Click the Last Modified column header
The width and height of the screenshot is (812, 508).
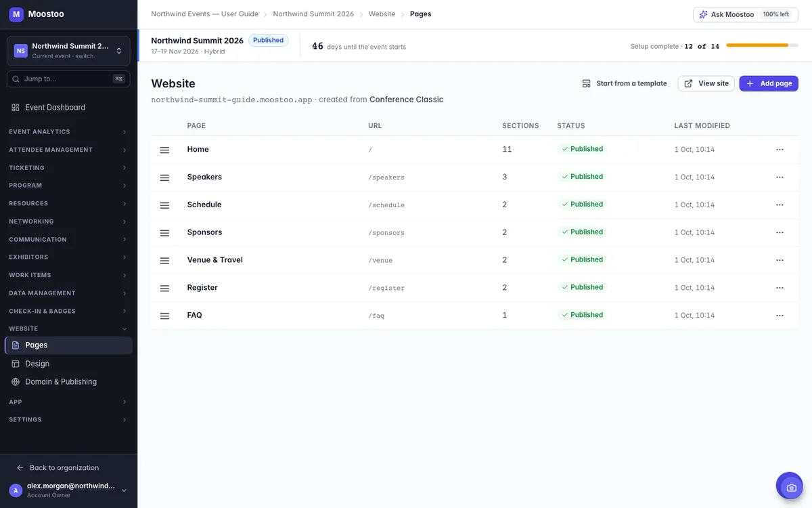pos(702,126)
